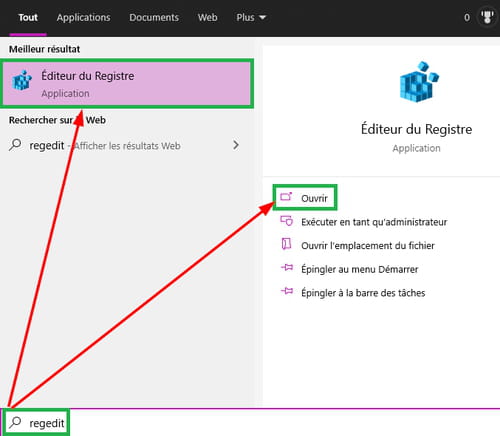The width and height of the screenshot is (500, 436).
Task: Click the search magnifier in the bottom search box
Action: point(15,422)
